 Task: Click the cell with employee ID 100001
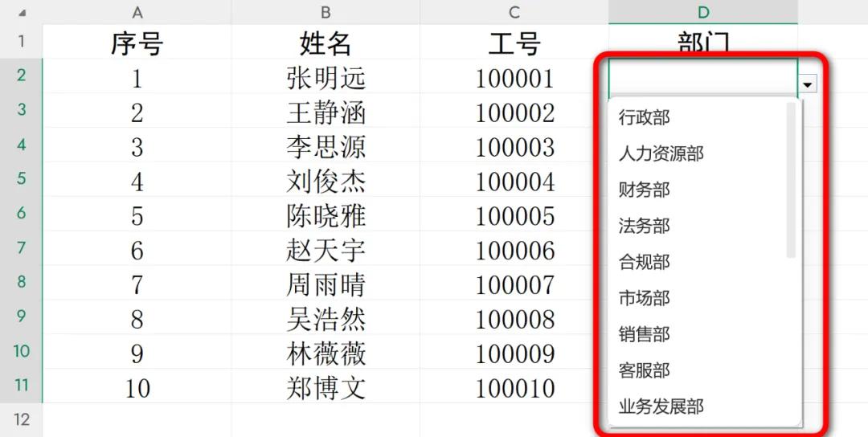click(x=514, y=76)
